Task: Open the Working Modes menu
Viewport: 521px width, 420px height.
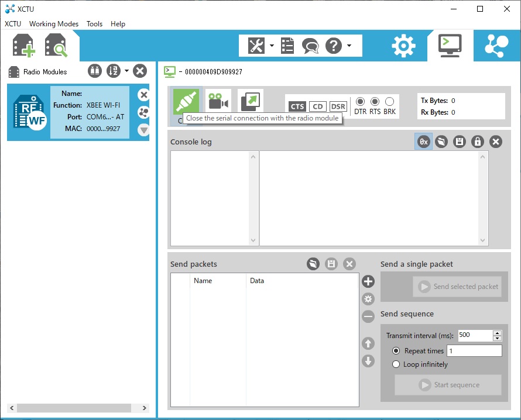Action: 54,24
